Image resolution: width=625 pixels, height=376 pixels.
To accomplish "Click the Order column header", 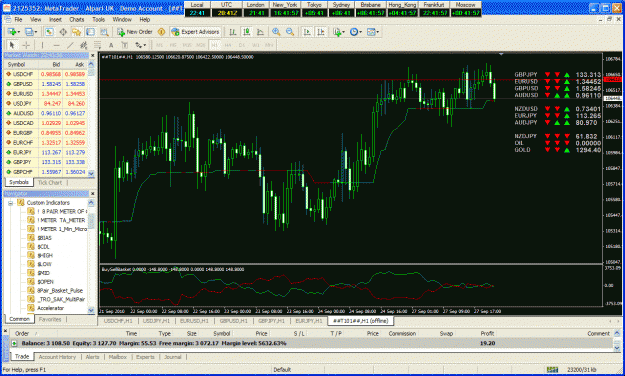I will tap(22, 333).
